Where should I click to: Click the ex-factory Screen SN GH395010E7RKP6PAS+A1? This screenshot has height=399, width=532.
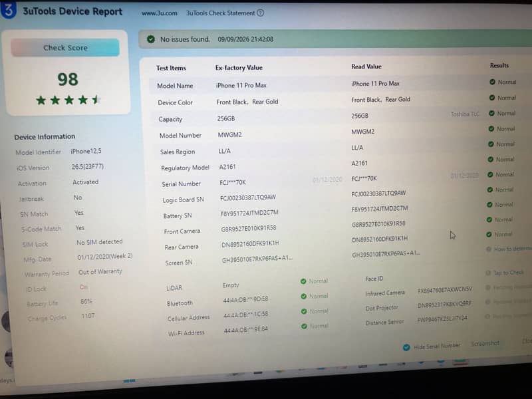(x=257, y=259)
